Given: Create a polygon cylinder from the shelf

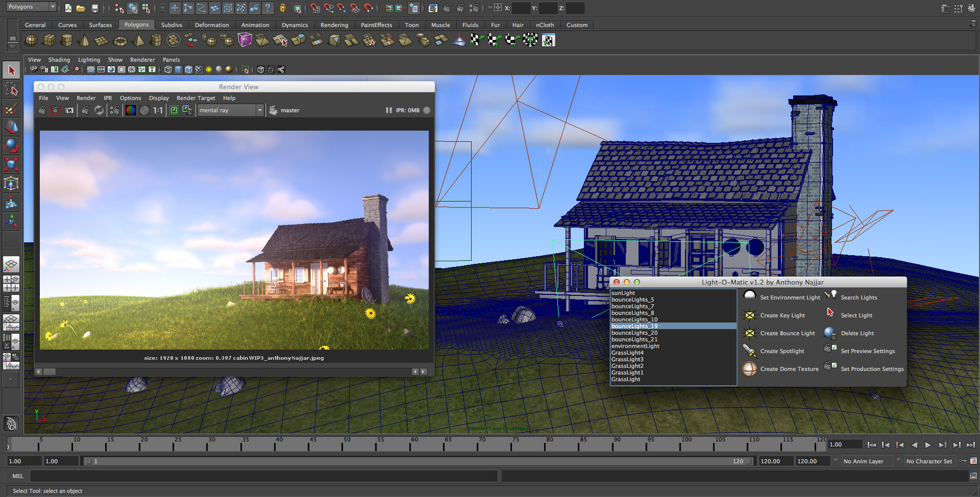Looking at the screenshot, I should (67, 40).
